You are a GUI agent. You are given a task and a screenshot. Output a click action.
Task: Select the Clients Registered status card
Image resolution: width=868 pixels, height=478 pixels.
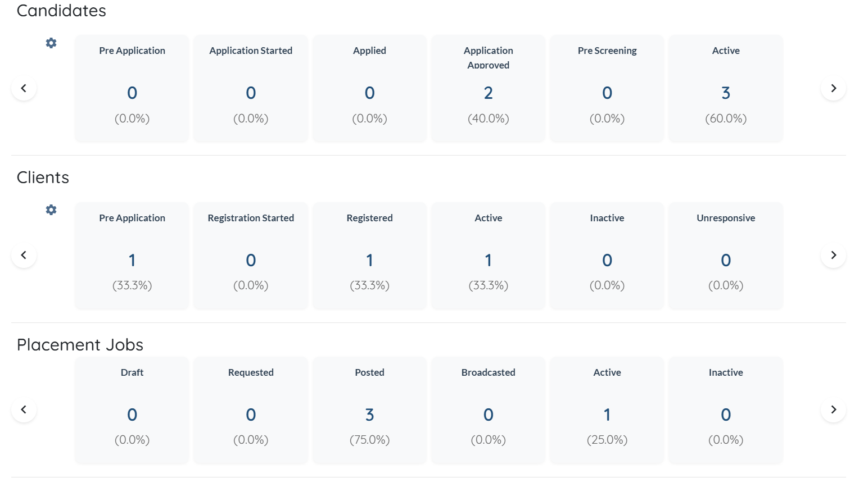point(369,256)
